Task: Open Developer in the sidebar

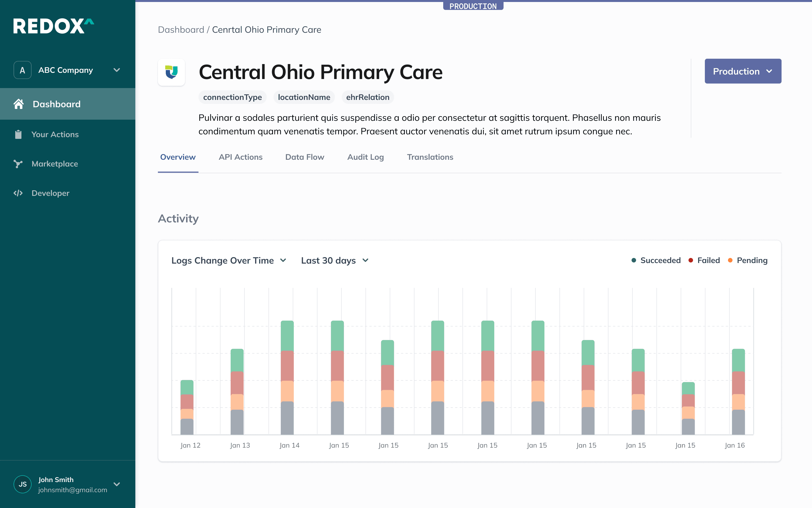Action: tap(67, 193)
